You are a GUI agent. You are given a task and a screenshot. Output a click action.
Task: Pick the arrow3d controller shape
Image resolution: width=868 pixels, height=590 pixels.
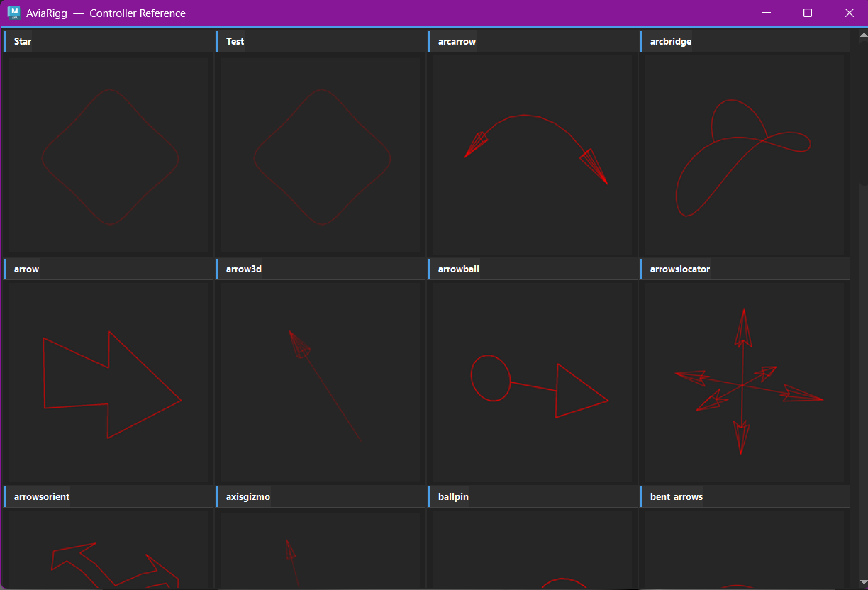pos(320,382)
